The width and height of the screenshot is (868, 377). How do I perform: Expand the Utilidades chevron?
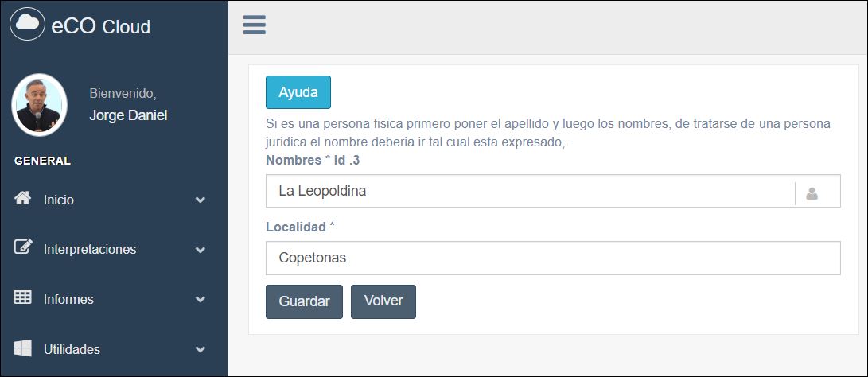[200, 349]
